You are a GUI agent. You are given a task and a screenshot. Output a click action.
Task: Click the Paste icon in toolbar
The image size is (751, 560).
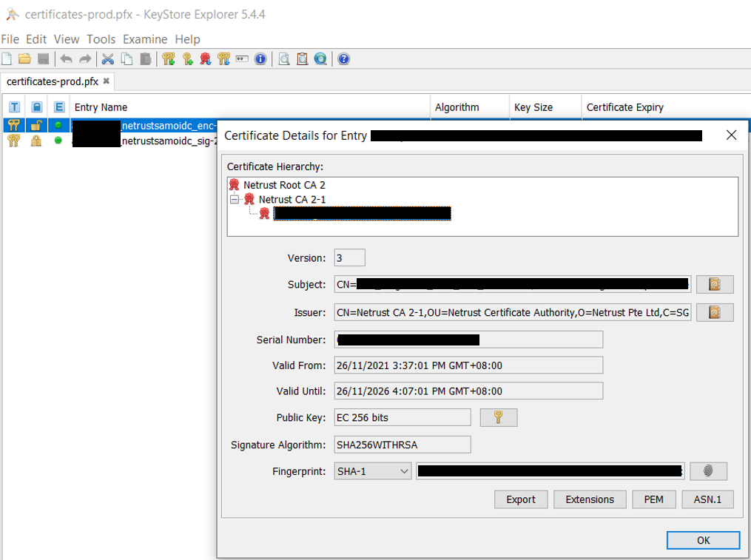[x=145, y=59]
